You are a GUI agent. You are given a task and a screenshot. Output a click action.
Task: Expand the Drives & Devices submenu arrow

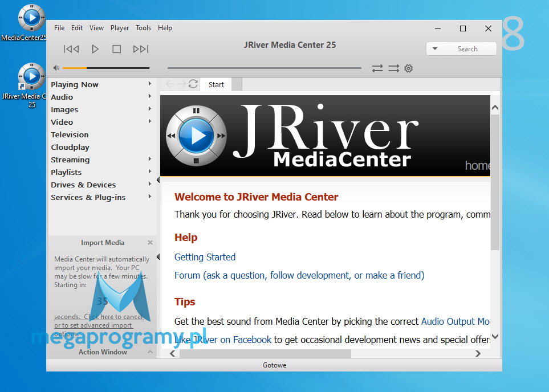(149, 184)
